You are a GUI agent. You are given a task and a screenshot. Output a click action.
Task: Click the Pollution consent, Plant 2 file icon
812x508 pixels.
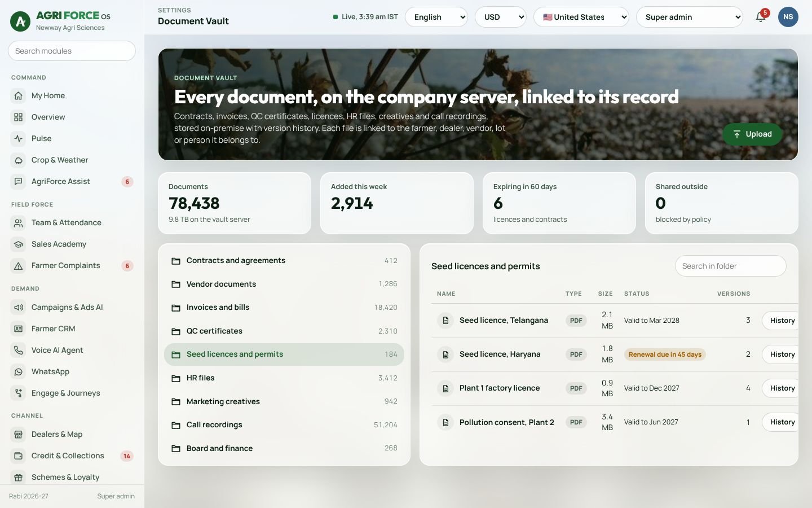click(x=445, y=422)
